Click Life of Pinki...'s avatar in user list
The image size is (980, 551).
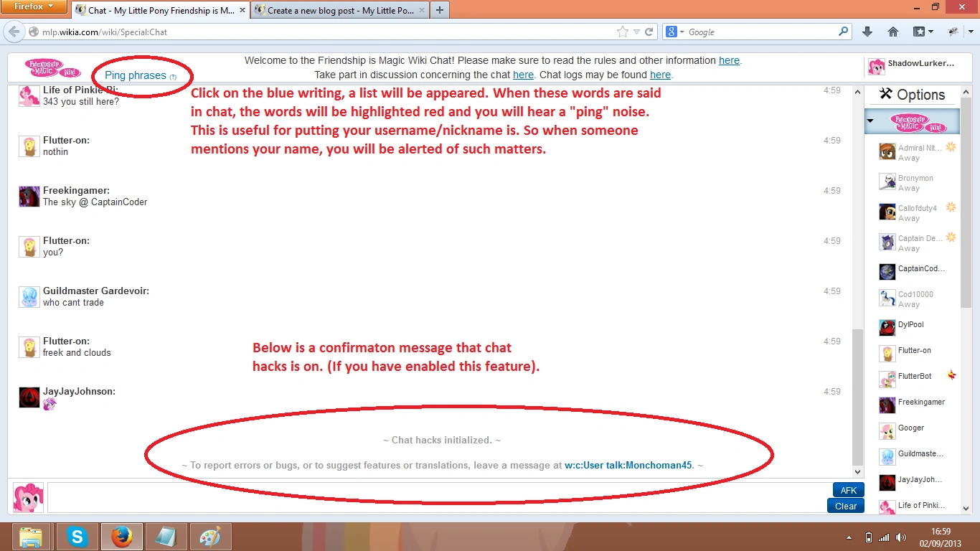tap(887, 507)
